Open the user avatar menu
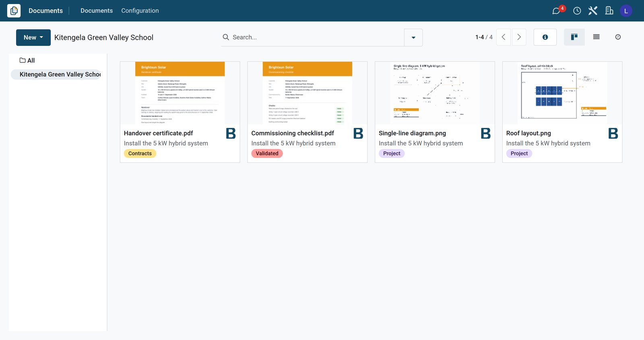This screenshot has width=644, height=340. point(626,11)
